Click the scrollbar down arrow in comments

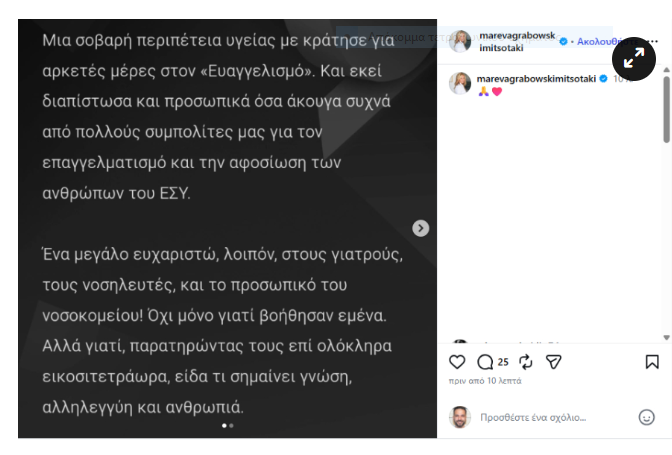pos(666,337)
